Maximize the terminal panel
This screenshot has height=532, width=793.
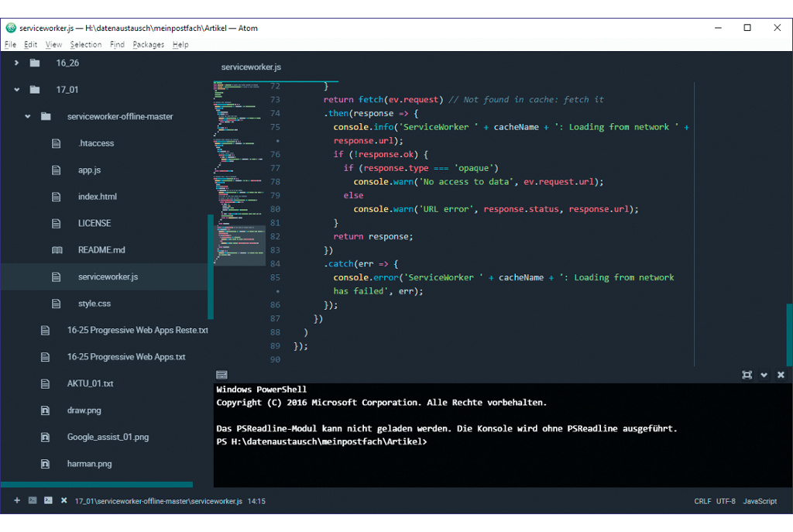tap(747, 375)
